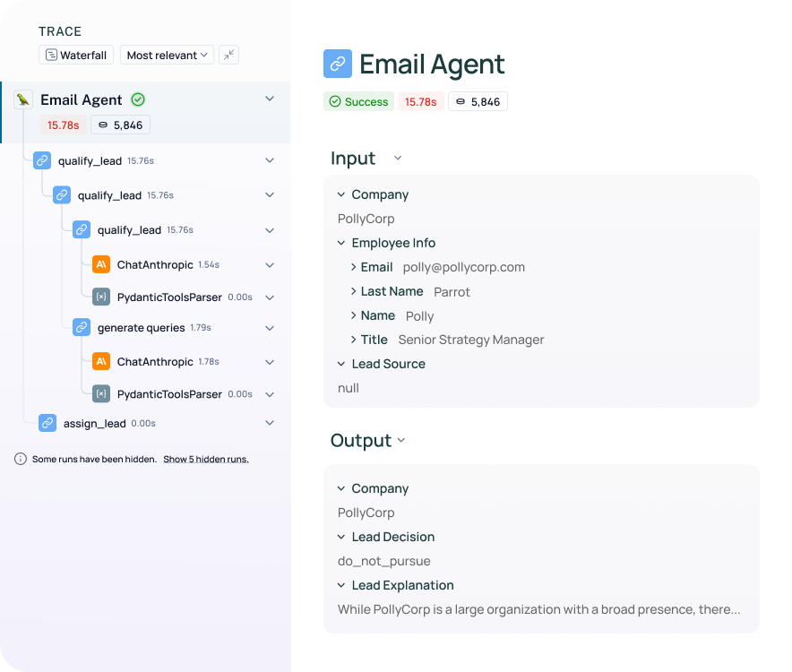Click the green success checkmark beside Email Agent
This screenshot has width=792, height=672.
pyautogui.click(x=137, y=99)
